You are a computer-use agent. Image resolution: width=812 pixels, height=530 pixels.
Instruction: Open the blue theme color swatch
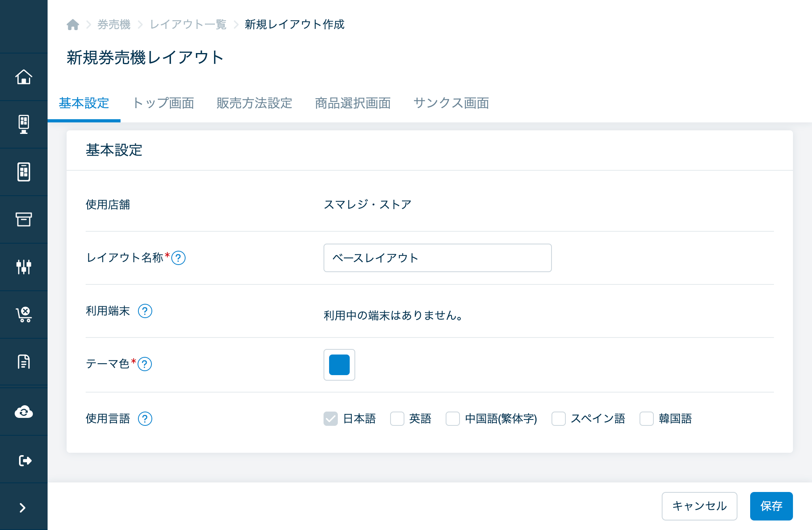(339, 365)
